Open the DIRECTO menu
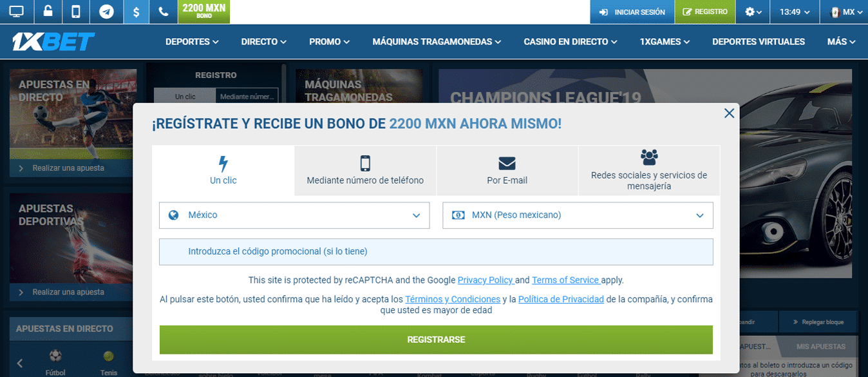 263,42
